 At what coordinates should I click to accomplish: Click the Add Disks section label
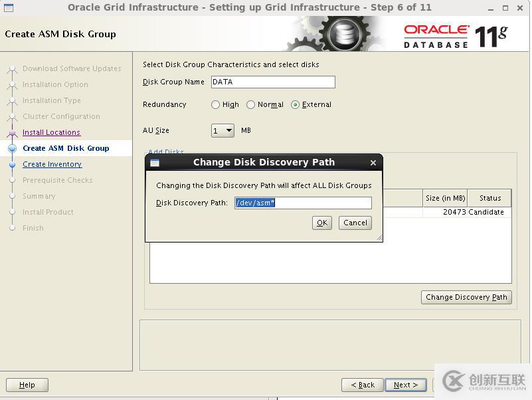pos(166,151)
